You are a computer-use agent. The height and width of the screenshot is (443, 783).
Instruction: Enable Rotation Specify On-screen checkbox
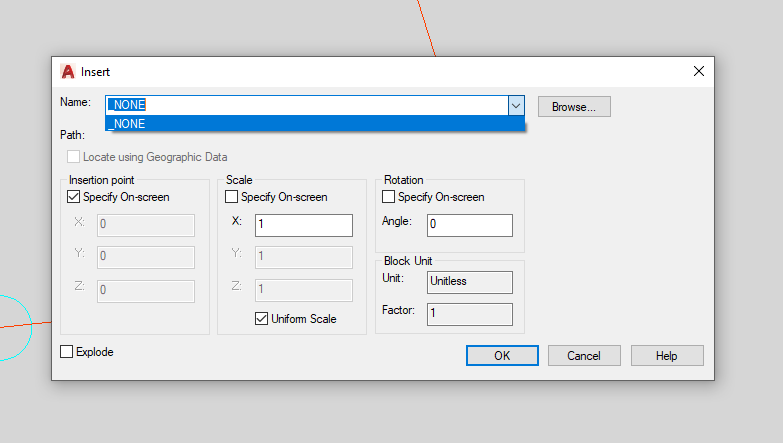tap(389, 197)
